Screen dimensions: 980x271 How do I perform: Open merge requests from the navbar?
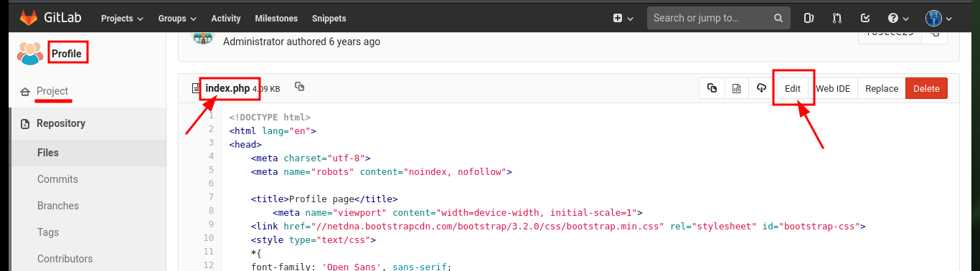(837, 18)
